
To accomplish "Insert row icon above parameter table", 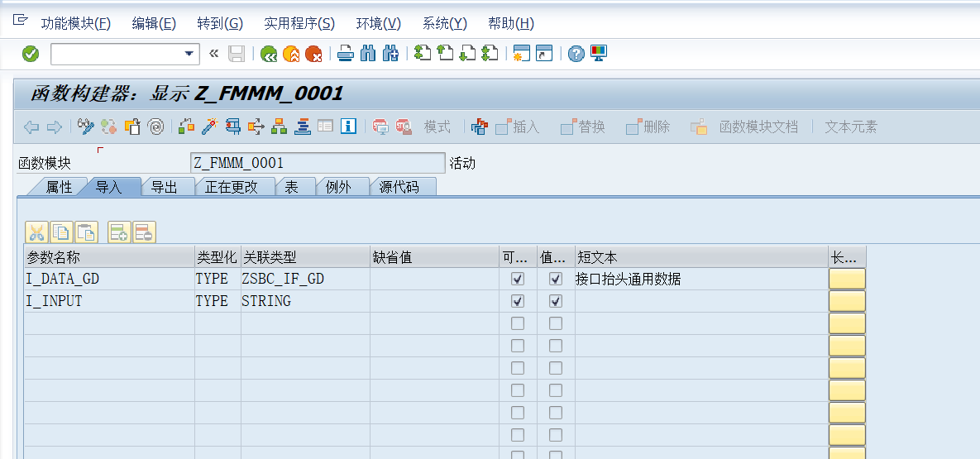I will point(119,232).
